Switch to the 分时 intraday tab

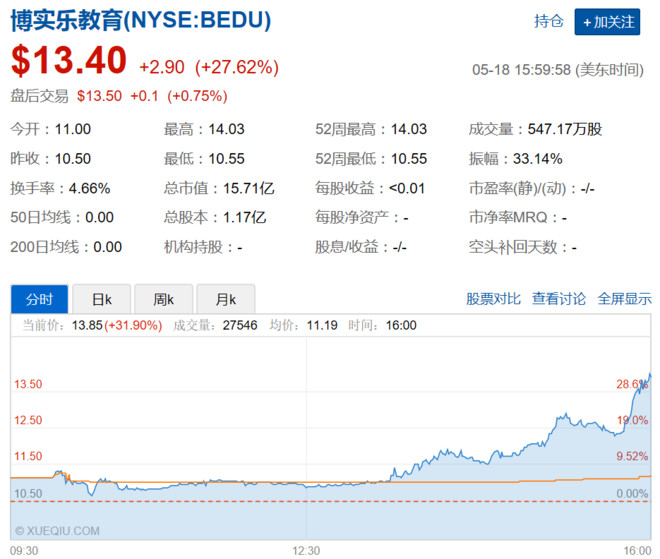39,299
